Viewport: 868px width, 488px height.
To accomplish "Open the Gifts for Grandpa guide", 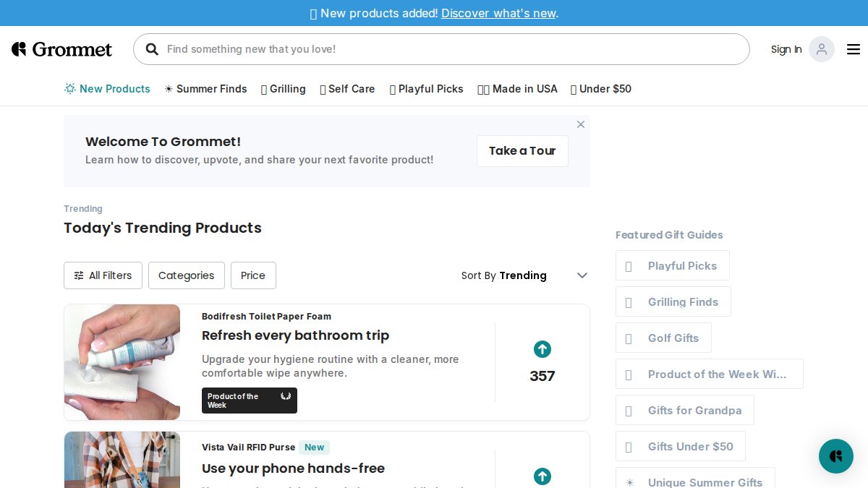I will 685,410.
